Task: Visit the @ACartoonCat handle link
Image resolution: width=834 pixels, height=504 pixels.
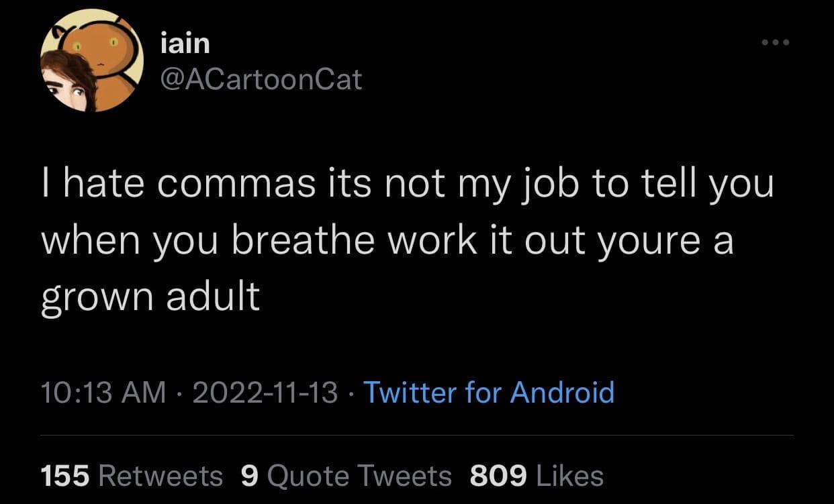Action: (262, 80)
